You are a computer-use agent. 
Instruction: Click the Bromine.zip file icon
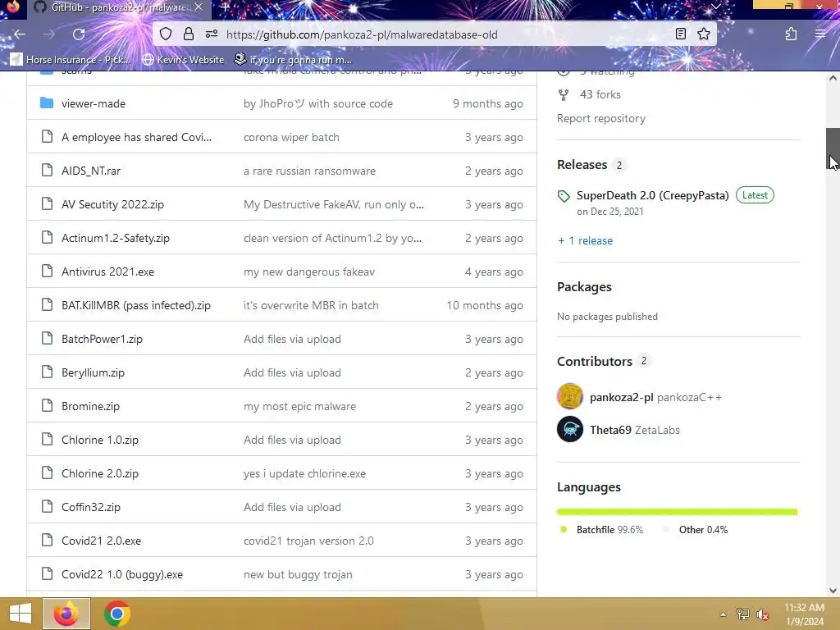[x=47, y=405]
